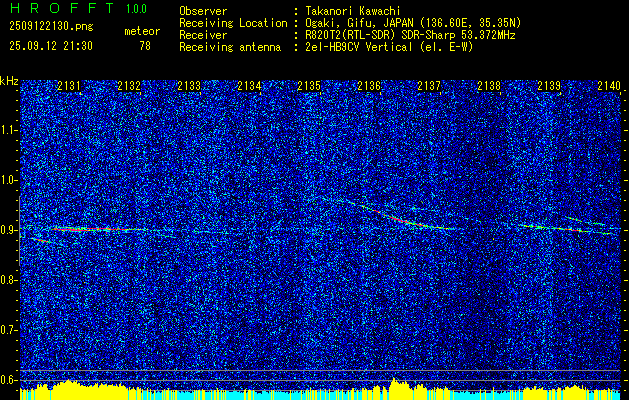Image resolution: width=629 pixels, height=400 pixels.
Task: Click the HROFFT title text
Action: point(62,8)
